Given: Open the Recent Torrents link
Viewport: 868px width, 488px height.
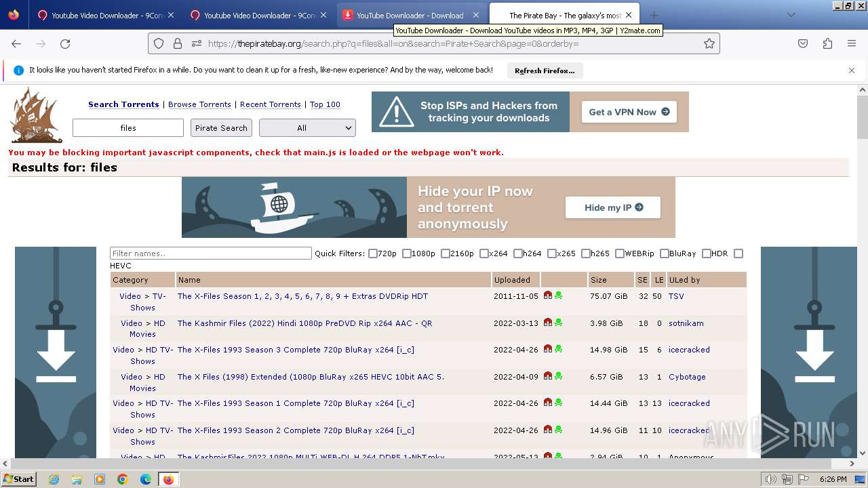Looking at the screenshot, I should click(x=270, y=104).
